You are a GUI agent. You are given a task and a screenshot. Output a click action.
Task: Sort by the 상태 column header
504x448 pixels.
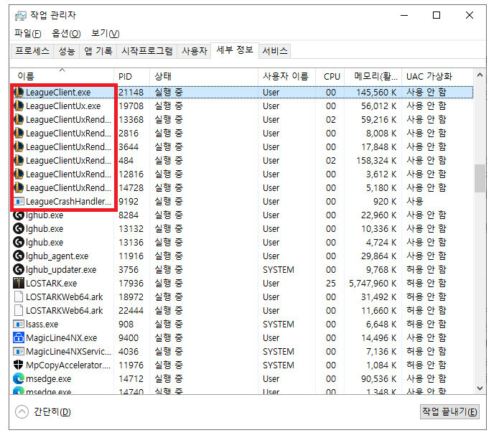(x=204, y=77)
